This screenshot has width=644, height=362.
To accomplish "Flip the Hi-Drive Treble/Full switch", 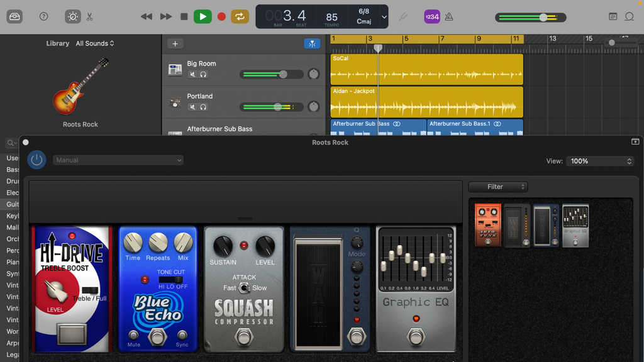I will (x=89, y=291).
